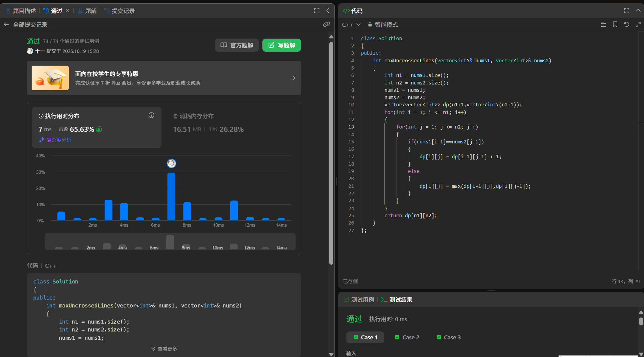Click the back arrow next to 全部提交记录
The height and width of the screenshot is (357, 644).
pyautogui.click(x=6, y=24)
